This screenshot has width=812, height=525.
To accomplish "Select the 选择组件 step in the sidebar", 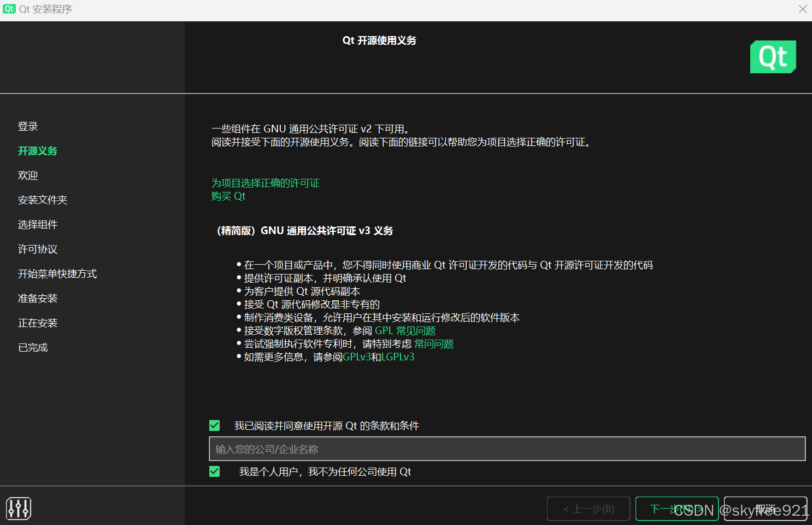I will 38,225.
